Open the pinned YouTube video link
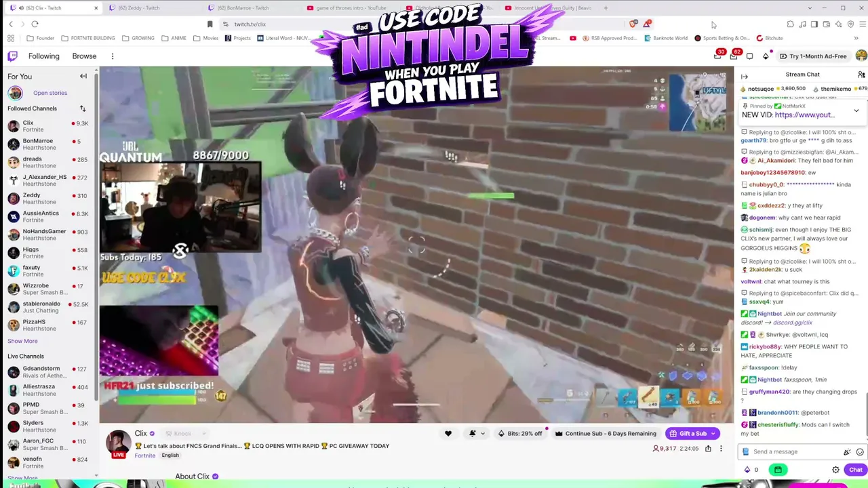868x488 pixels. pyautogui.click(x=804, y=115)
